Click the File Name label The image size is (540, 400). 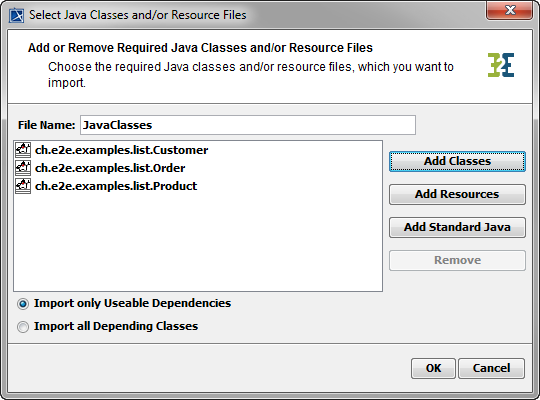point(46,125)
